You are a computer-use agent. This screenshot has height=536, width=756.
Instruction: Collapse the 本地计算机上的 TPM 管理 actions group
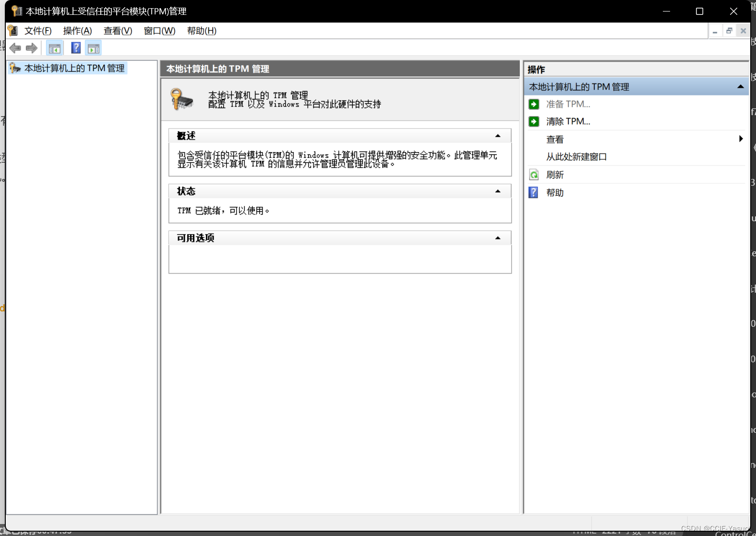tap(740, 87)
